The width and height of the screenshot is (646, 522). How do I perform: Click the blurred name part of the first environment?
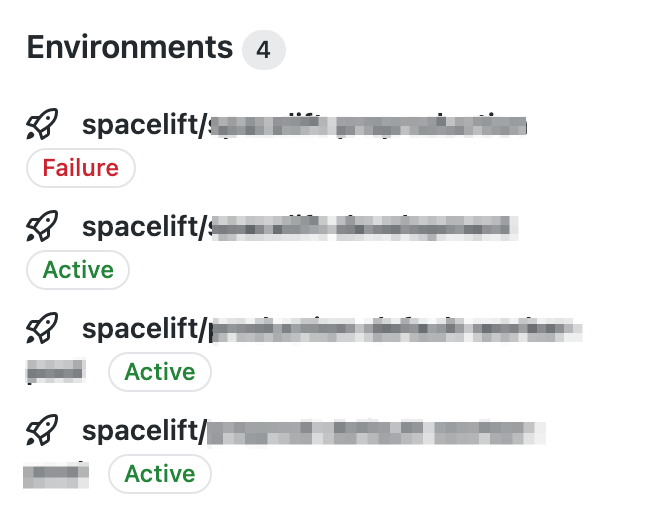[370, 126]
